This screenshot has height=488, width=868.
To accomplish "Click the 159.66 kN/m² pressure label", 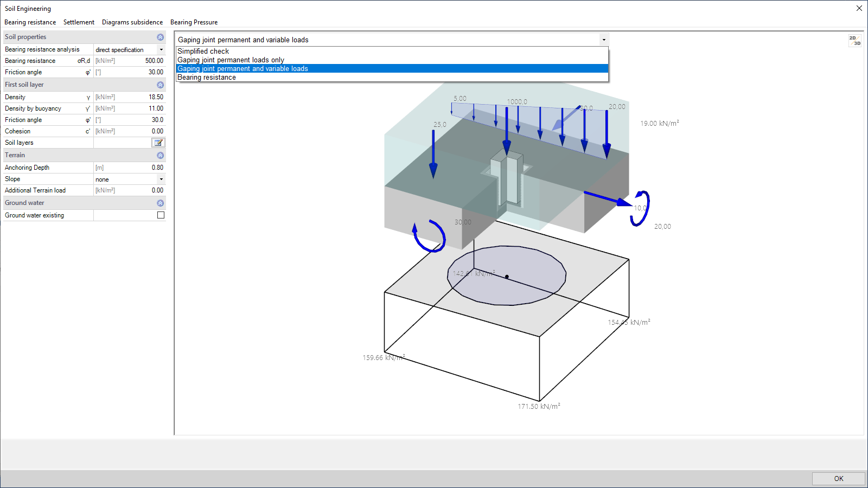I will click(384, 357).
